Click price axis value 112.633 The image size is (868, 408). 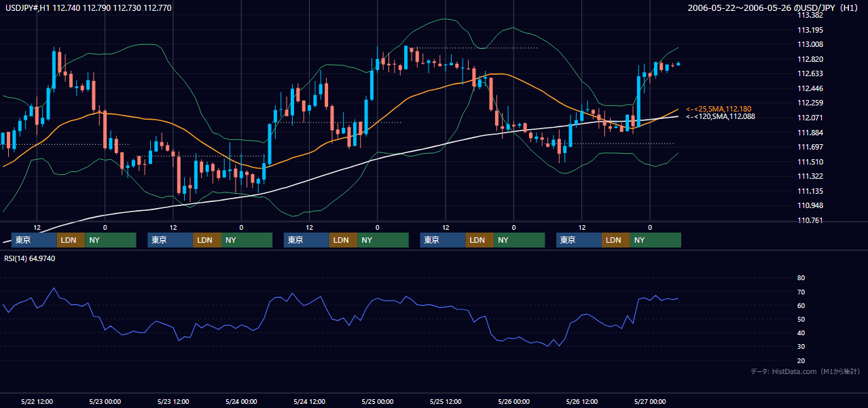pyautogui.click(x=810, y=73)
